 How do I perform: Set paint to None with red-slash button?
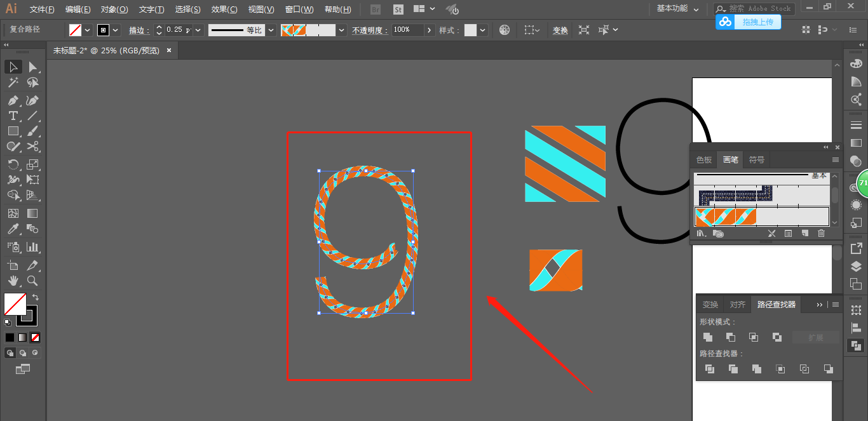(36, 337)
